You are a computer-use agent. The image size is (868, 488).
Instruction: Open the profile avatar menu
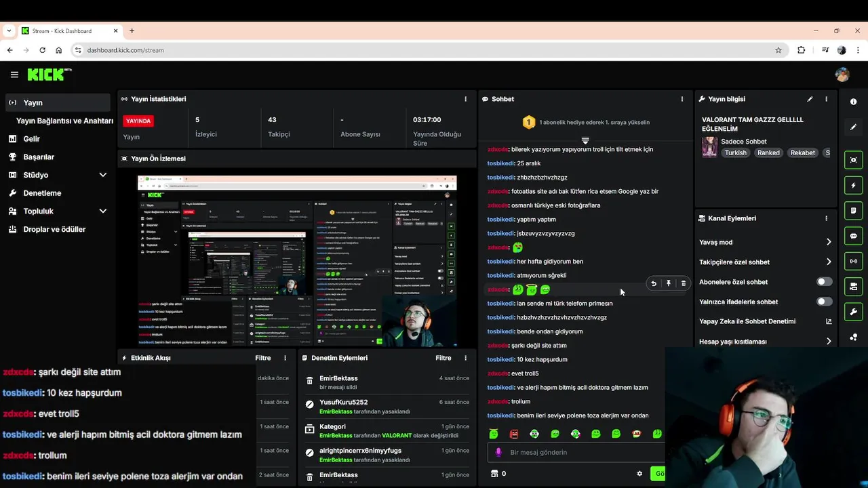click(842, 75)
